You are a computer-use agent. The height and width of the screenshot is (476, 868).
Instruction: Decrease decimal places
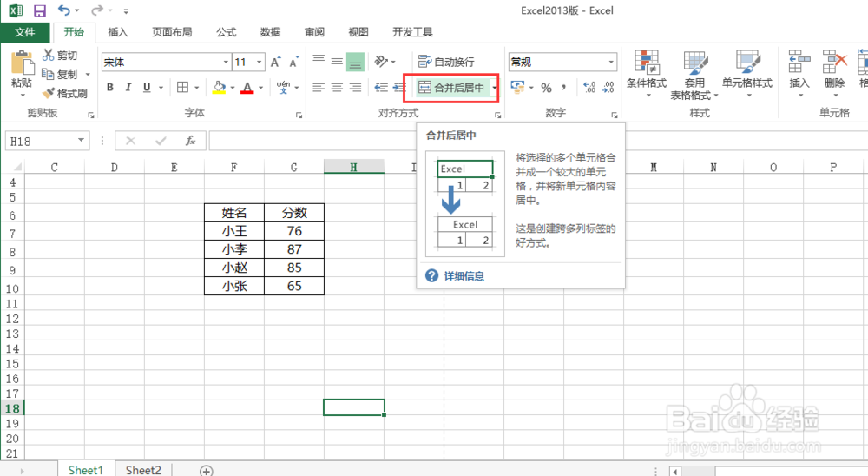point(608,88)
